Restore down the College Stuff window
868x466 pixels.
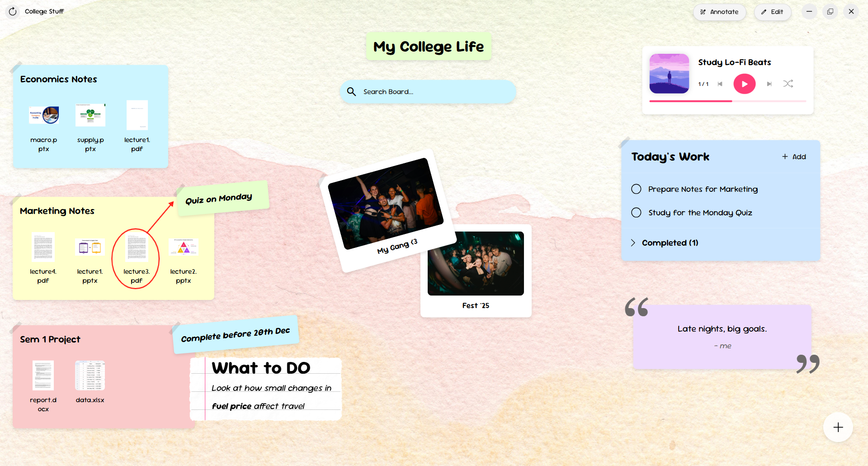830,11
